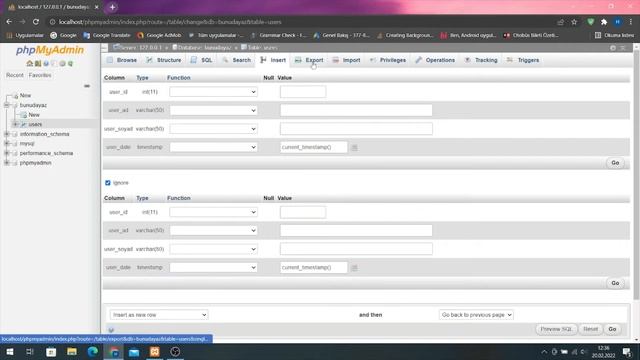The width and height of the screenshot is (640, 360).
Task: Collapse all navigation tree link icon
Action: click(87, 86)
